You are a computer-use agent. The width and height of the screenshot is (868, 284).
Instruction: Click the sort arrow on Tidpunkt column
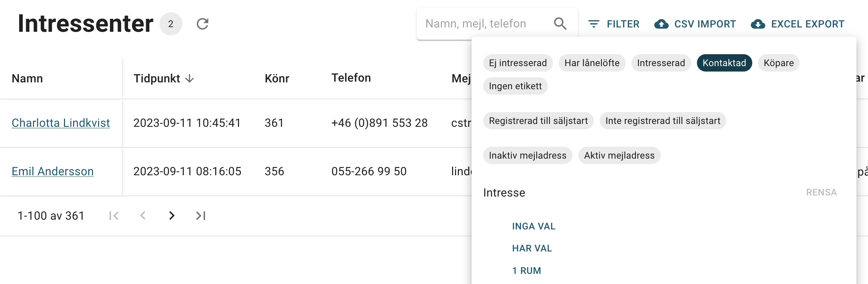[x=190, y=78]
